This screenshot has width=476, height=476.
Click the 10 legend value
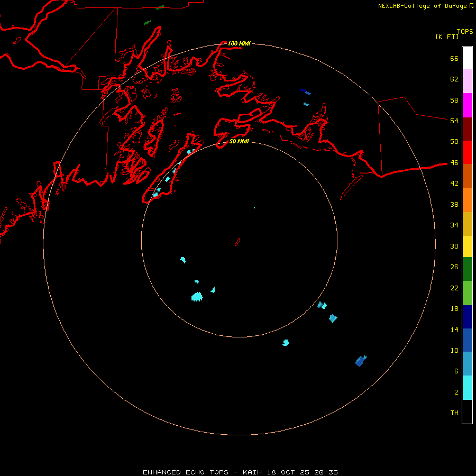[454, 351]
